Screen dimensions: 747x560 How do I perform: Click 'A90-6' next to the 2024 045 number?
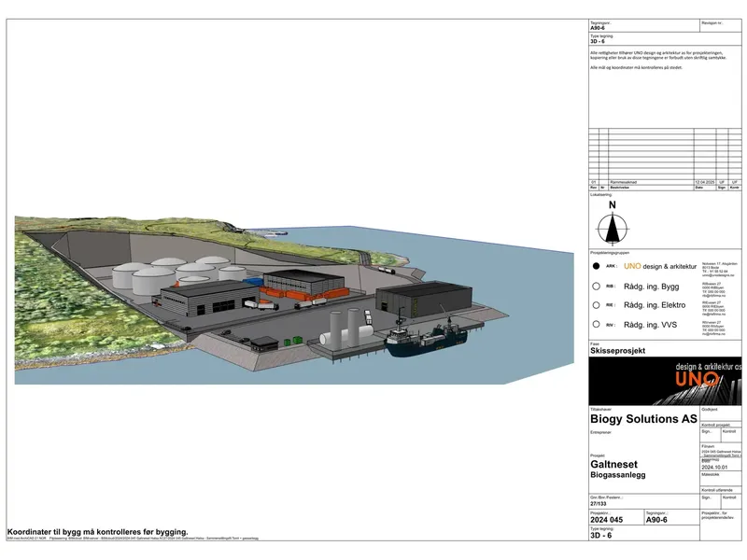tap(656, 520)
